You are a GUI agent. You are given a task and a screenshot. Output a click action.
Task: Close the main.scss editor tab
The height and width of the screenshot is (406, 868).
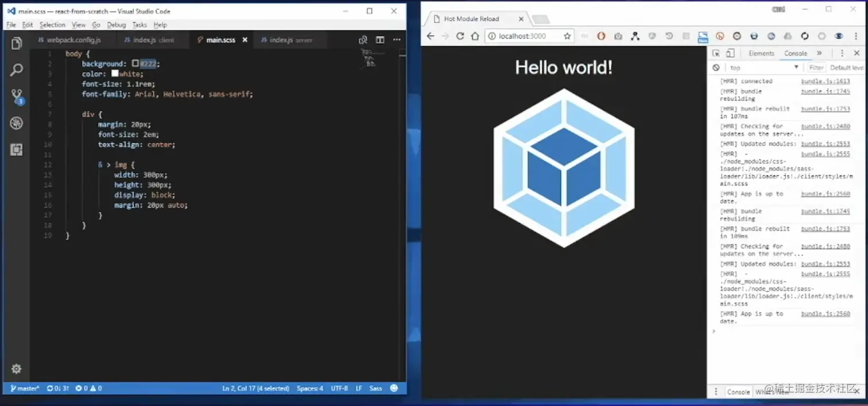[x=245, y=40]
